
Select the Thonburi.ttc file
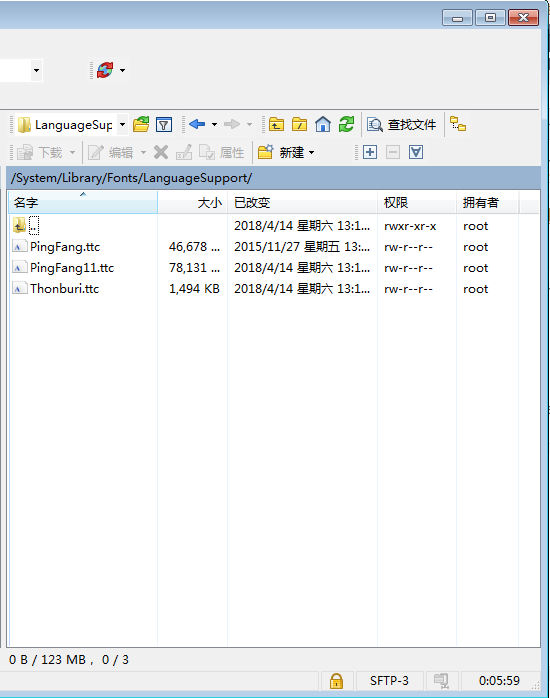(65, 288)
